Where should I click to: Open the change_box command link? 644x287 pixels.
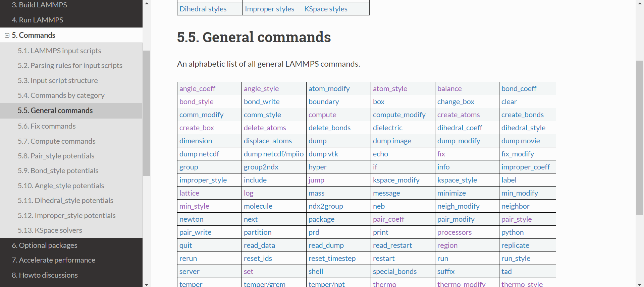point(456,102)
